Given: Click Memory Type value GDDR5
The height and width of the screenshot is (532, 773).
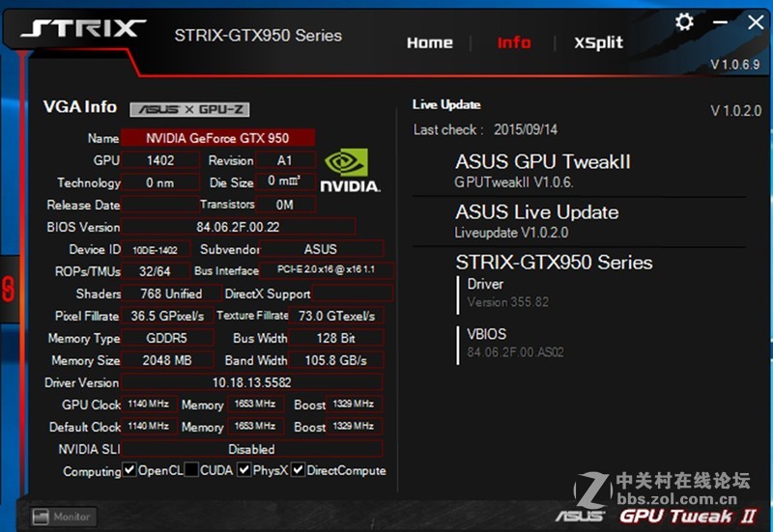Looking at the screenshot, I should pos(167,338).
